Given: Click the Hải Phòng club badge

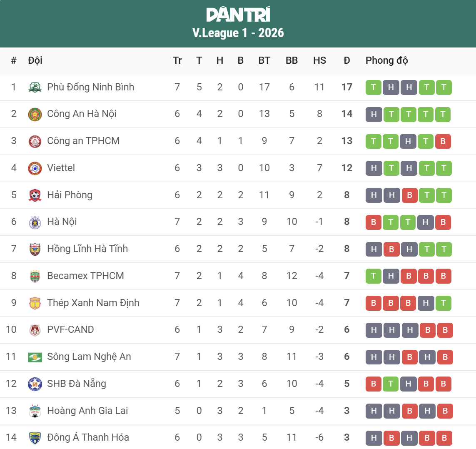Looking at the screenshot, I should [35, 195].
